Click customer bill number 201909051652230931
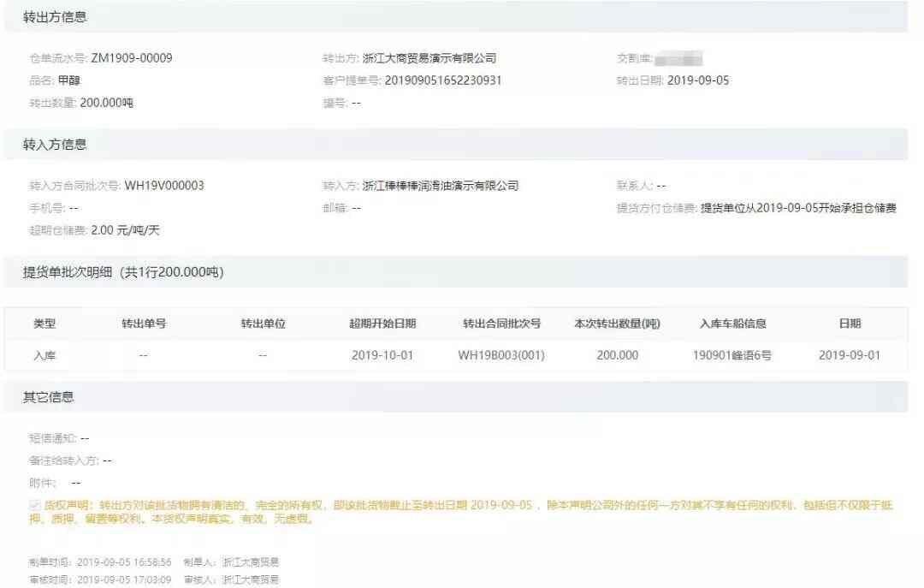 [x=443, y=80]
